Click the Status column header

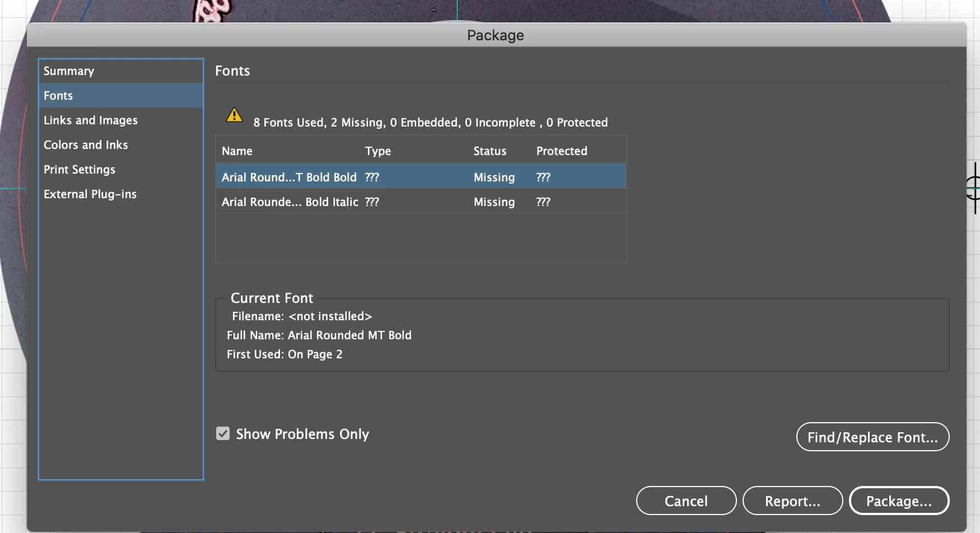490,151
